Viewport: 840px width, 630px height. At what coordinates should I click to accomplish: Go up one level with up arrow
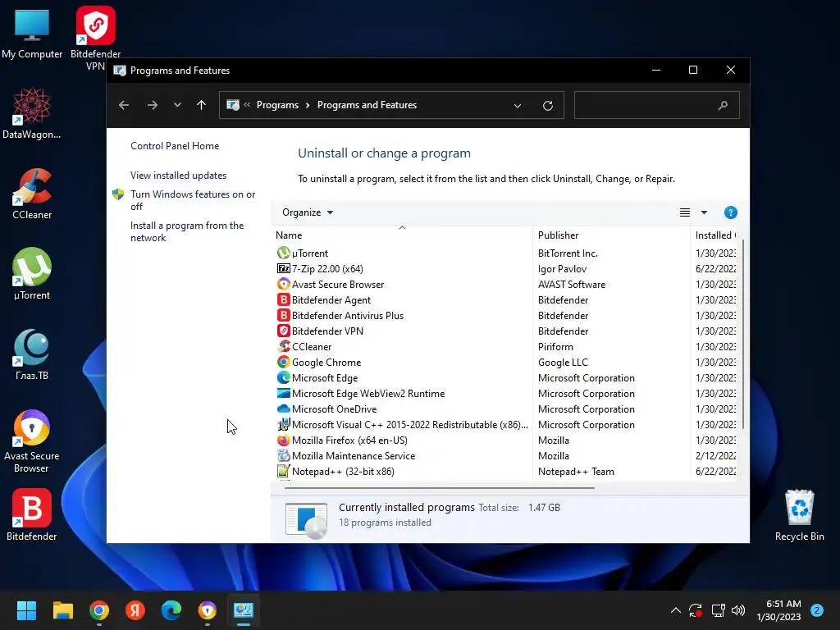[202, 105]
